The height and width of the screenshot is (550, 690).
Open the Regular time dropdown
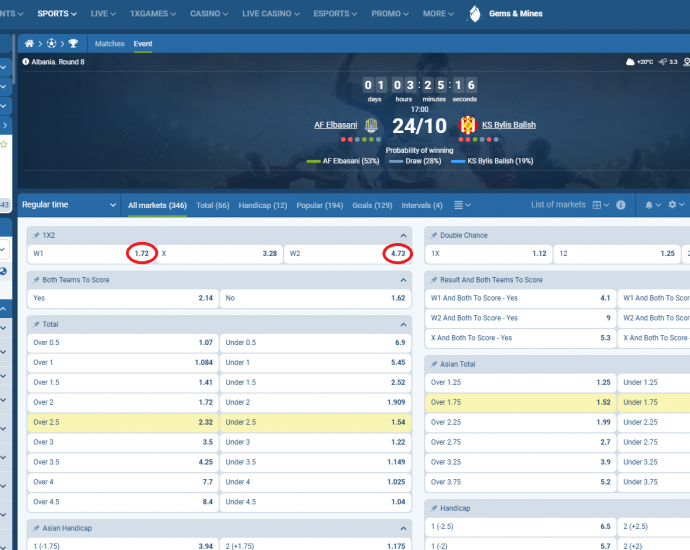(69, 205)
